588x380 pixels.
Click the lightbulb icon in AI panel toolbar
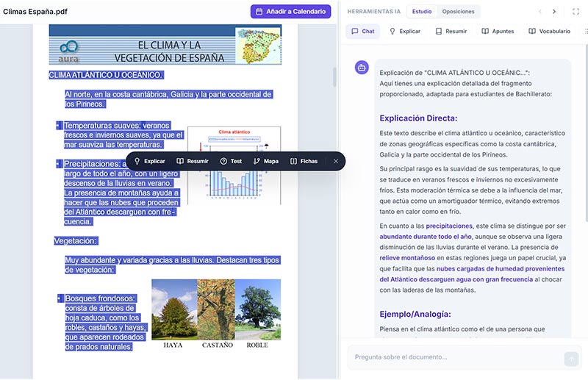point(392,31)
